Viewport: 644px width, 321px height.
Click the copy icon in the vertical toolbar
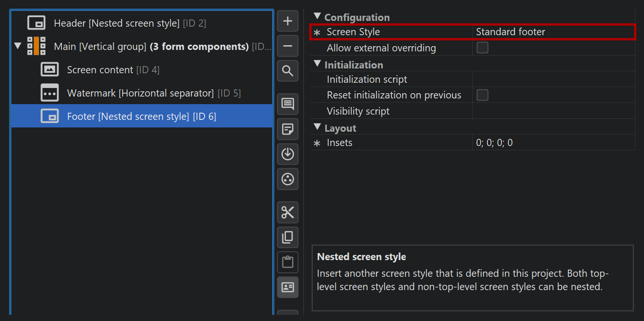288,237
